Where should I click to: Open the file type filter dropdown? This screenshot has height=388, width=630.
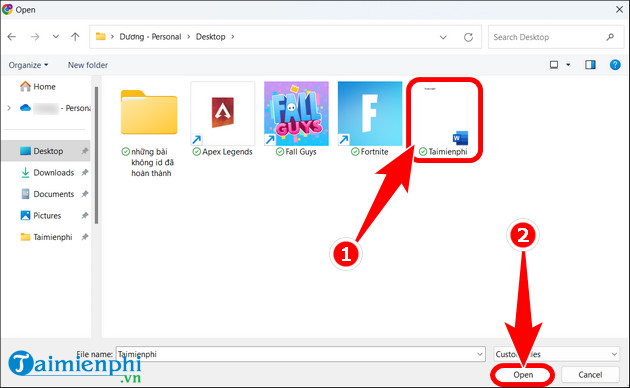[x=556, y=354]
